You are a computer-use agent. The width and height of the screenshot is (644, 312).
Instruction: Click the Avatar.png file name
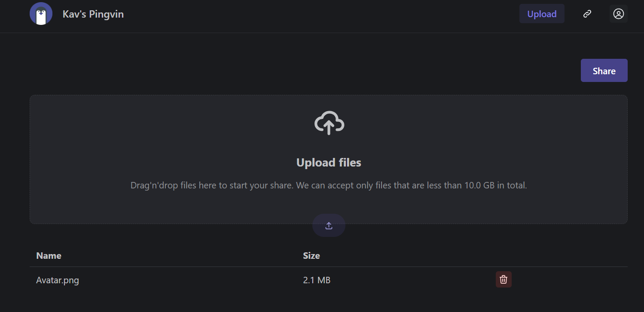pos(58,280)
